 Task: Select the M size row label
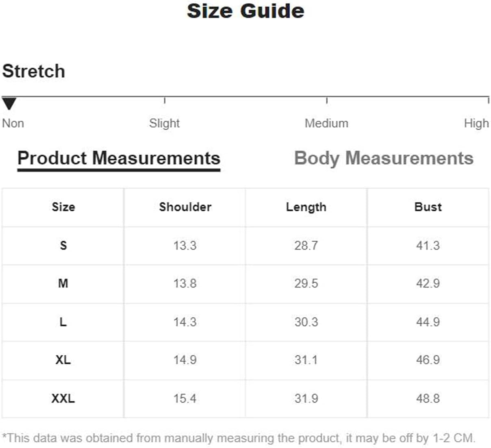click(x=63, y=283)
